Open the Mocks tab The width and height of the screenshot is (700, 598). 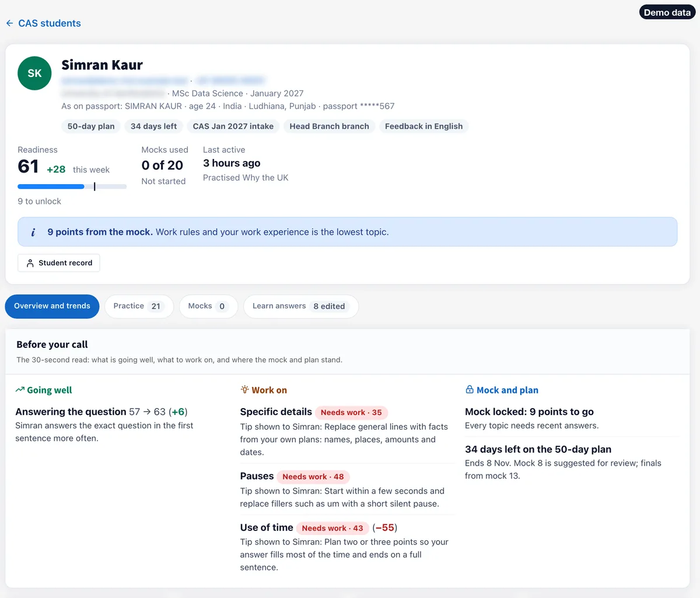point(208,306)
